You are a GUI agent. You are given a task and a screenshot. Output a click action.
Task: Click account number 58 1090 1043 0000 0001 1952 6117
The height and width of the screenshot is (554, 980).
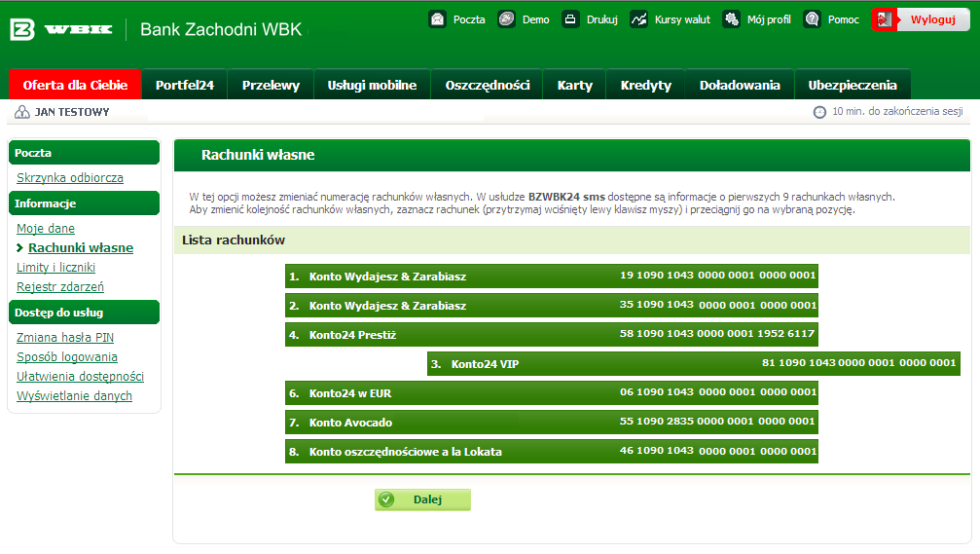(x=717, y=334)
